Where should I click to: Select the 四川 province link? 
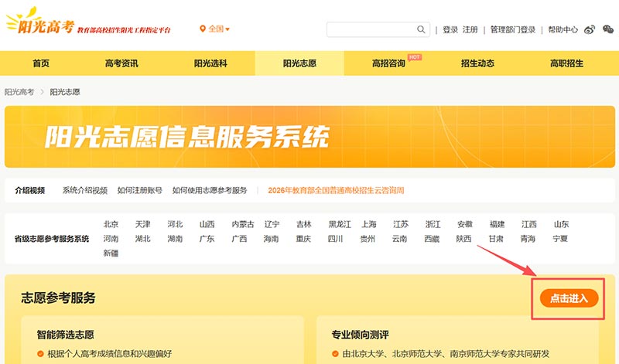335,239
